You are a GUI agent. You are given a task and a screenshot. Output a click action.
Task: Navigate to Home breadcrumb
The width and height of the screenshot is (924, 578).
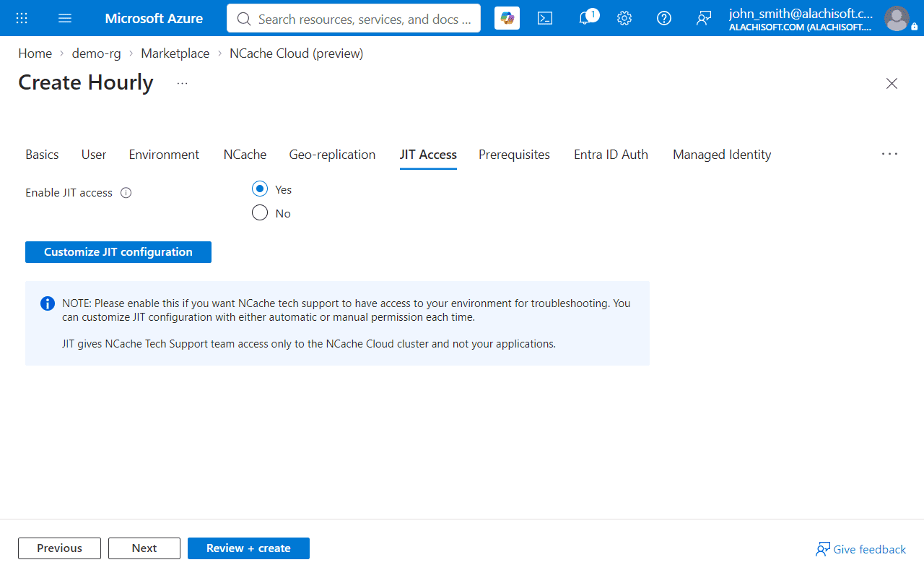(35, 53)
